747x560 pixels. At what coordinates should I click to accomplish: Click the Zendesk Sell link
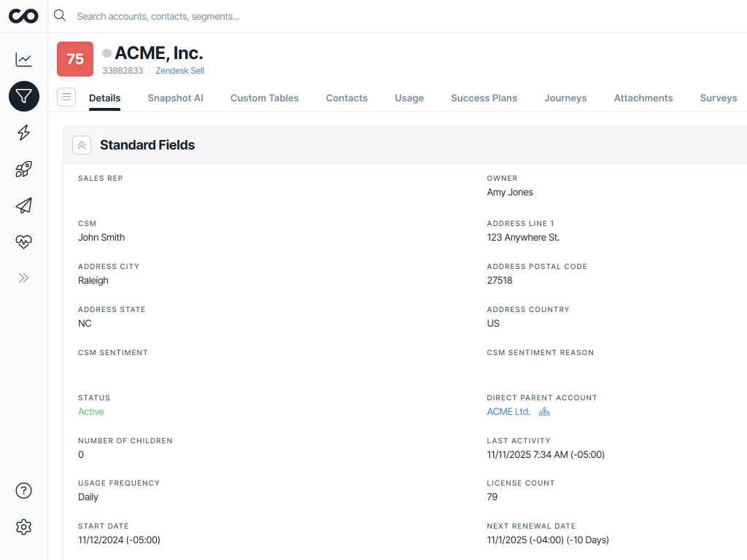[179, 71]
